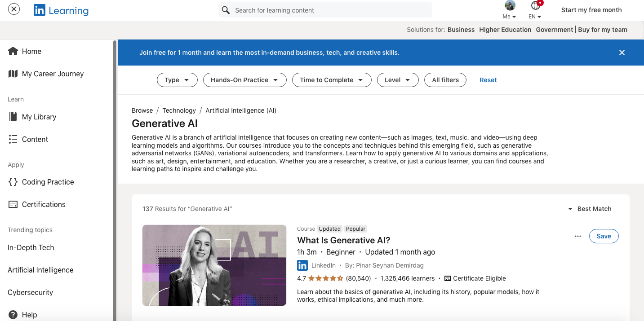Open the In-Depth Tech trending topic
644x321 pixels.
31,247
